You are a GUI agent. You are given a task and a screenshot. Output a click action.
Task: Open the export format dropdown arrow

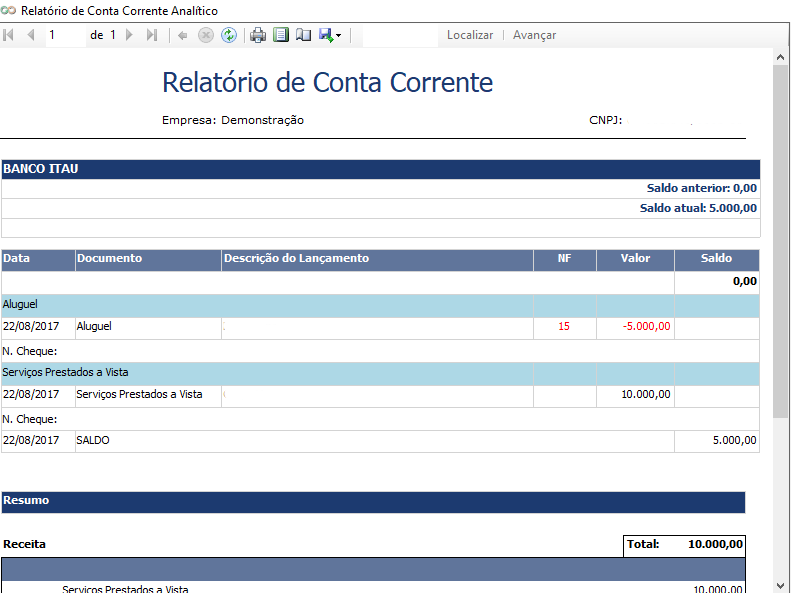pyautogui.click(x=338, y=35)
